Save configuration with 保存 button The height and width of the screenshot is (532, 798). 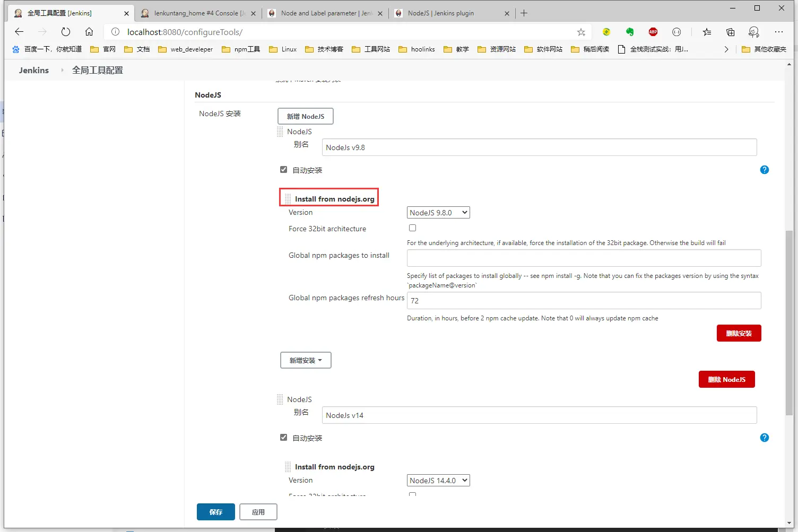coord(216,512)
